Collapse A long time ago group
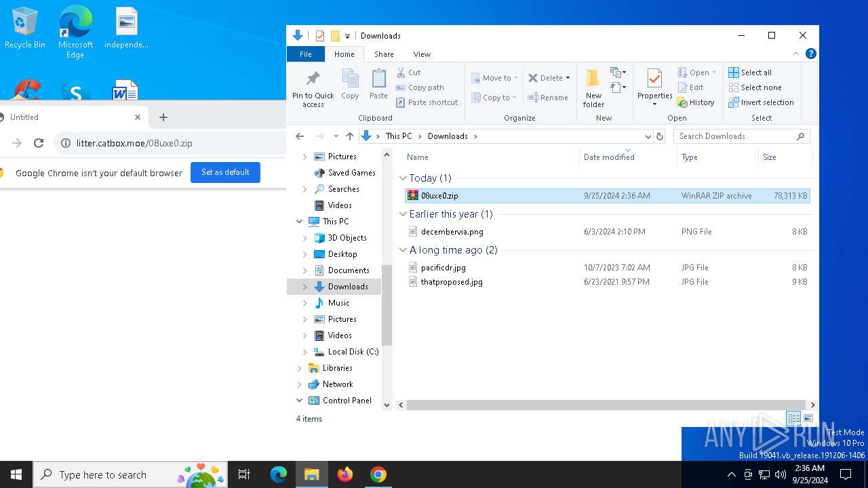Viewport: 868px width, 488px height. pyautogui.click(x=403, y=250)
